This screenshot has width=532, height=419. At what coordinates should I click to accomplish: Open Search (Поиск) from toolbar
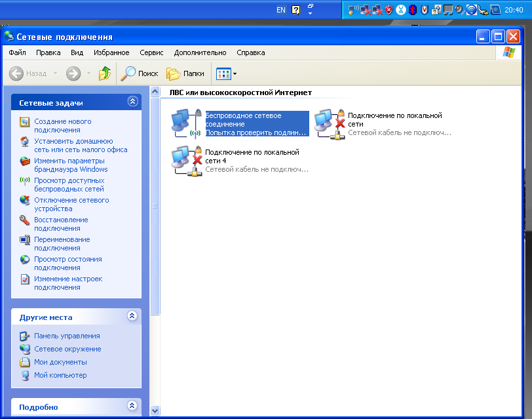140,73
